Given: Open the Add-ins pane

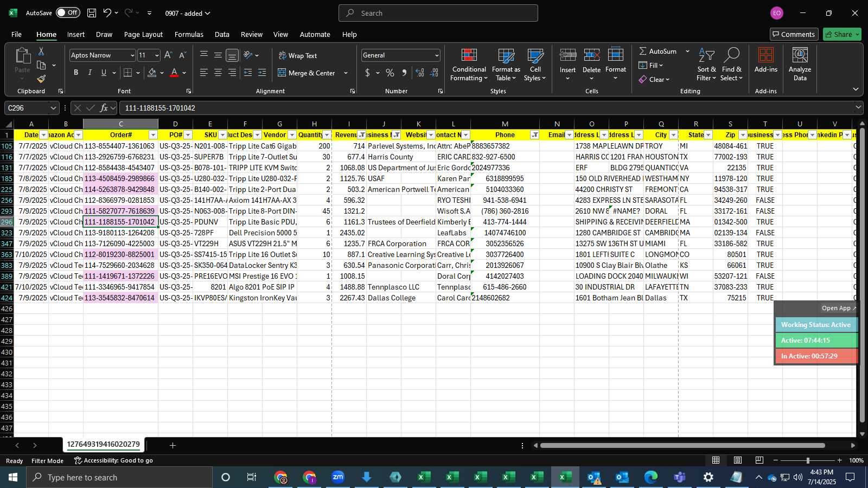Looking at the screenshot, I should coord(765,60).
